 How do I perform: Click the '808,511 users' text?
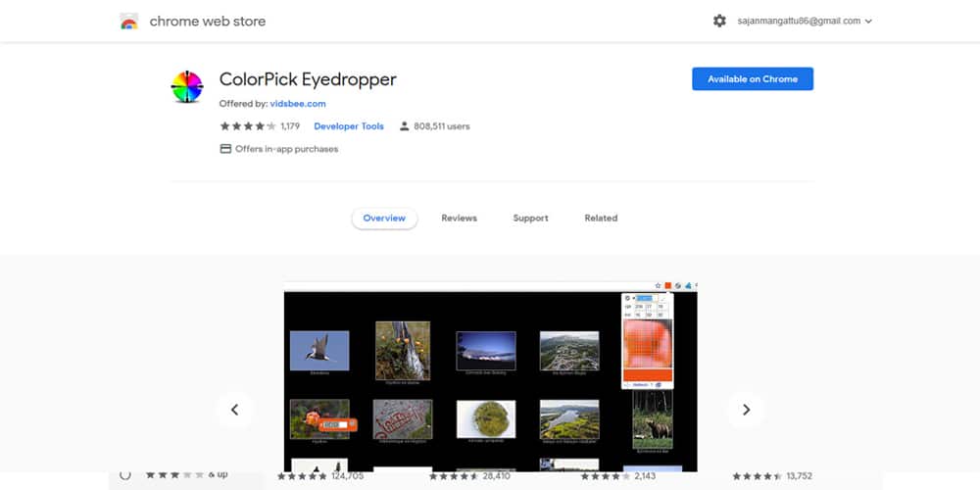tap(442, 126)
